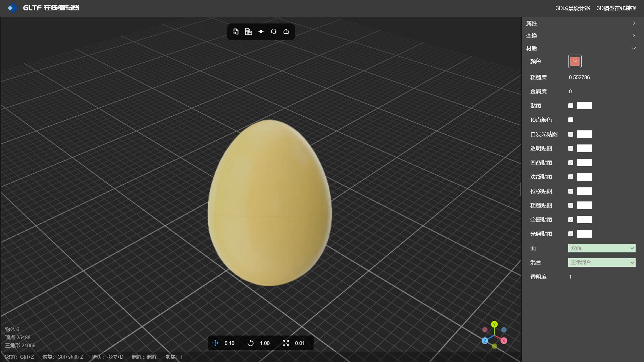644x362 pixels.
Task: Click the GLTF editor blue logo
Action: point(12,8)
